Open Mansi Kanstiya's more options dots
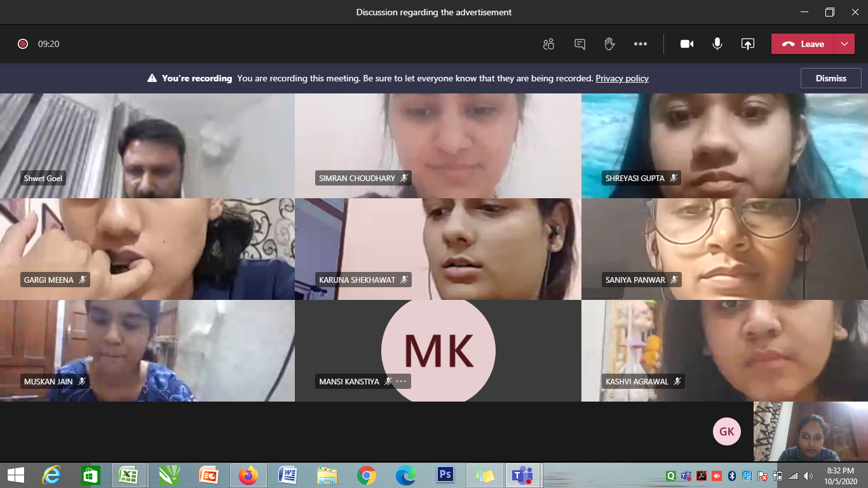The width and height of the screenshot is (868, 488). (401, 381)
